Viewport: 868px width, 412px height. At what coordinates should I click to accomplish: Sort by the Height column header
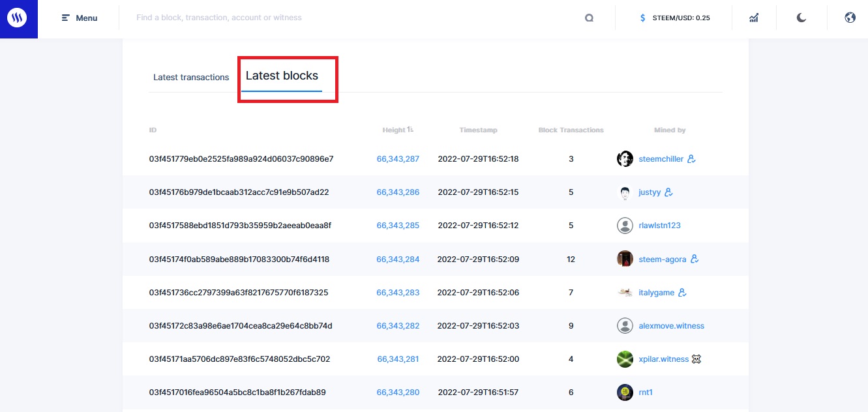pos(398,130)
